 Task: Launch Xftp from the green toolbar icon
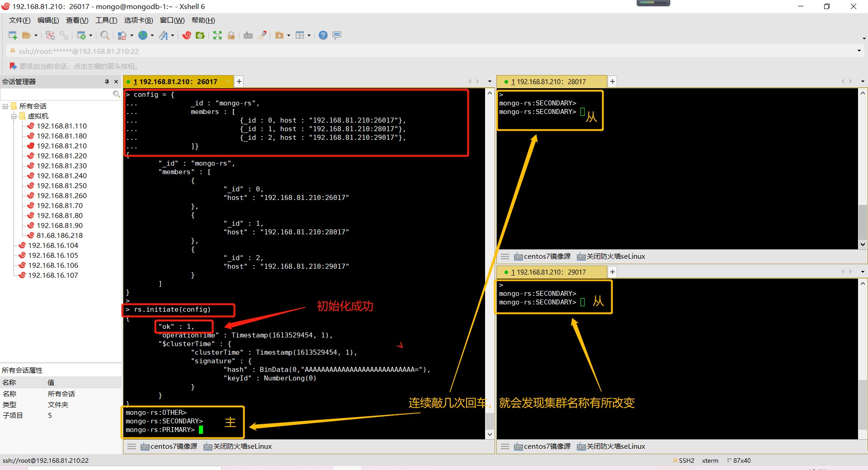[x=200, y=35]
